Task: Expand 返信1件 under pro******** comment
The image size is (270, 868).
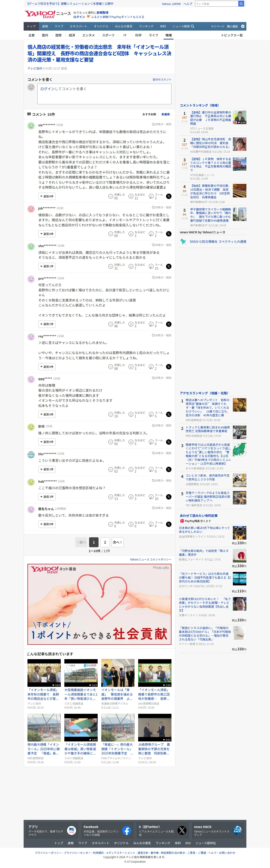Action: (47, 324)
